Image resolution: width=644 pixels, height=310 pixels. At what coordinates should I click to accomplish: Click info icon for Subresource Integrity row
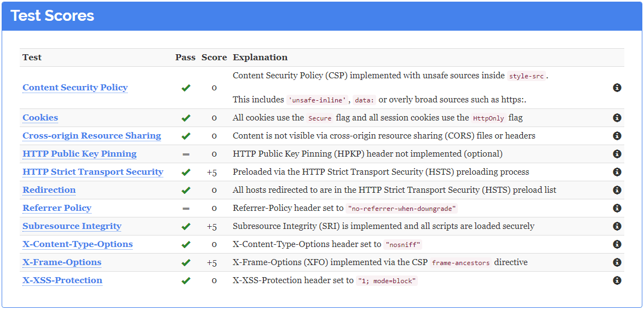click(x=617, y=226)
